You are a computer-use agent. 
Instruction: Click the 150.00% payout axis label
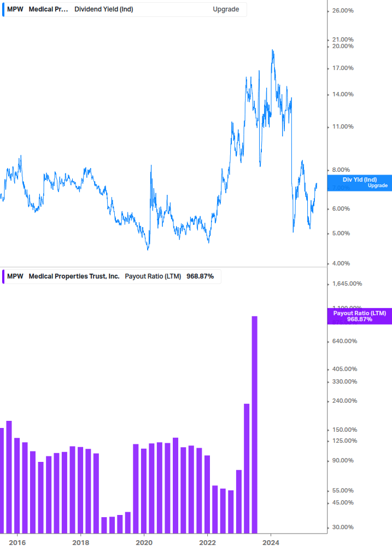point(344,430)
